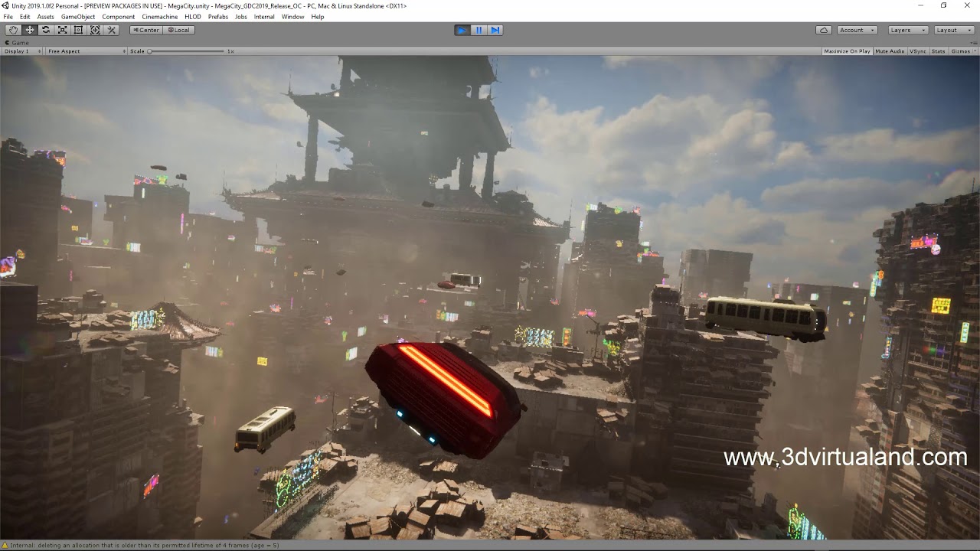Select the Hand tool
The height and width of the screenshot is (551, 980).
[x=14, y=30]
